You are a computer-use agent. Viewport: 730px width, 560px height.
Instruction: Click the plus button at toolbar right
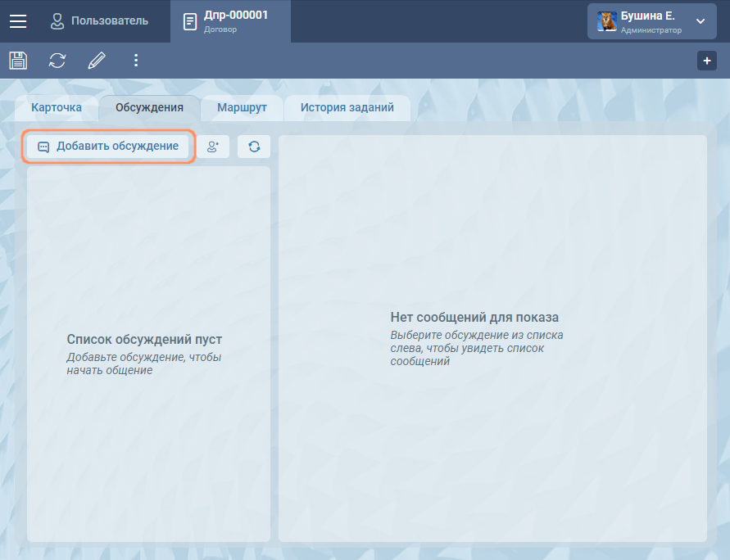point(706,61)
